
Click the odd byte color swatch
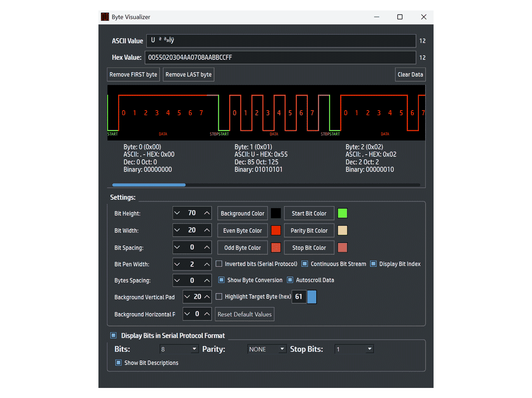276,248
